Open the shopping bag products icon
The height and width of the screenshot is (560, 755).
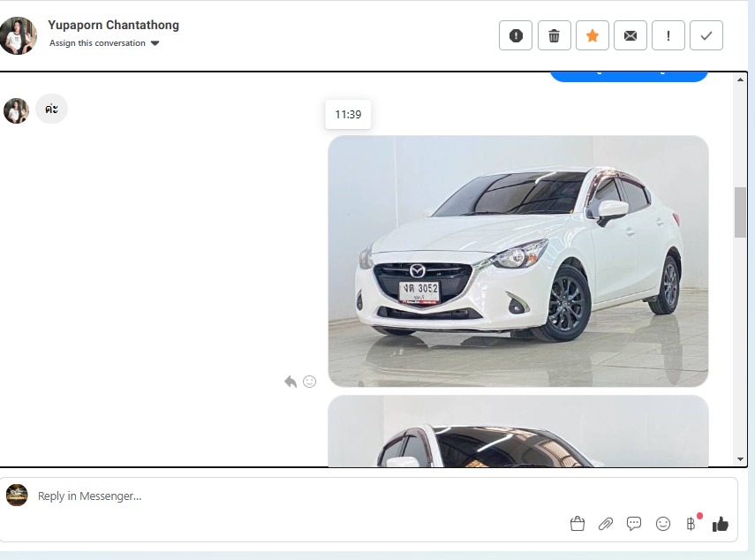578,524
